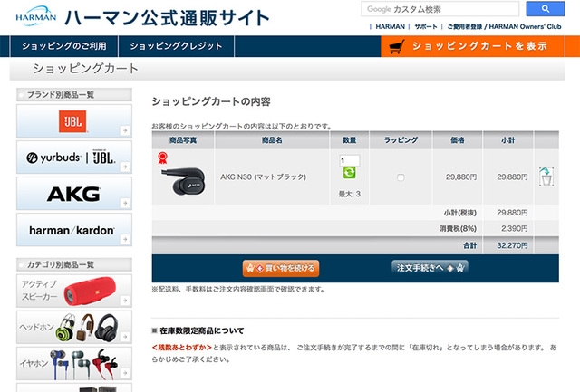
Task: Click the ブランド別商品一覧 sidebar heading
Action: click(x=74, y=95)
